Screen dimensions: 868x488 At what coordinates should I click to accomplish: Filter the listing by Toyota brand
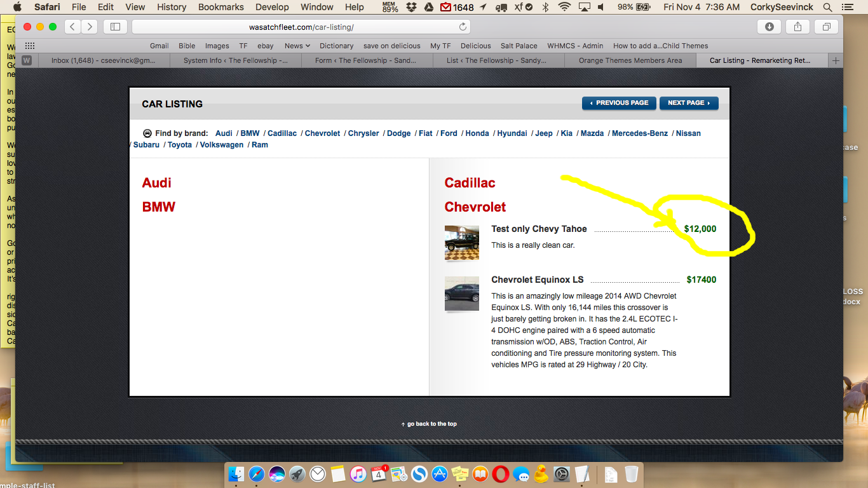(180, 145)
